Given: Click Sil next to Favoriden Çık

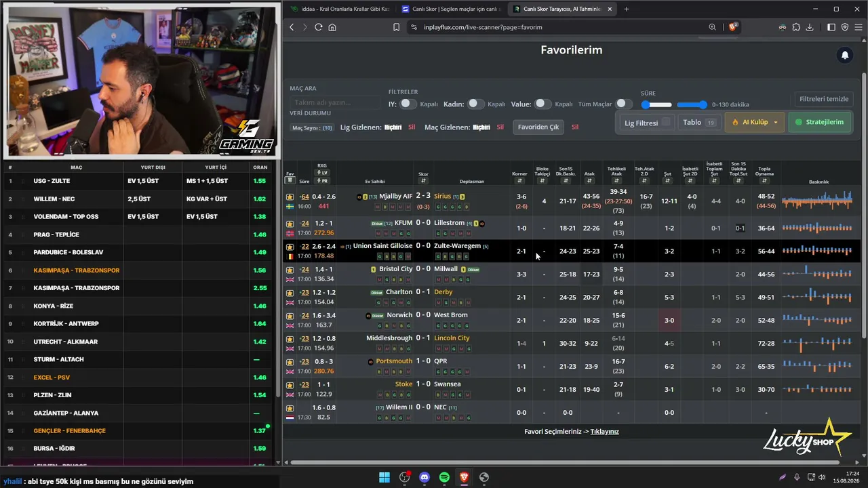Looking at the screenshot, I should 575,127.
